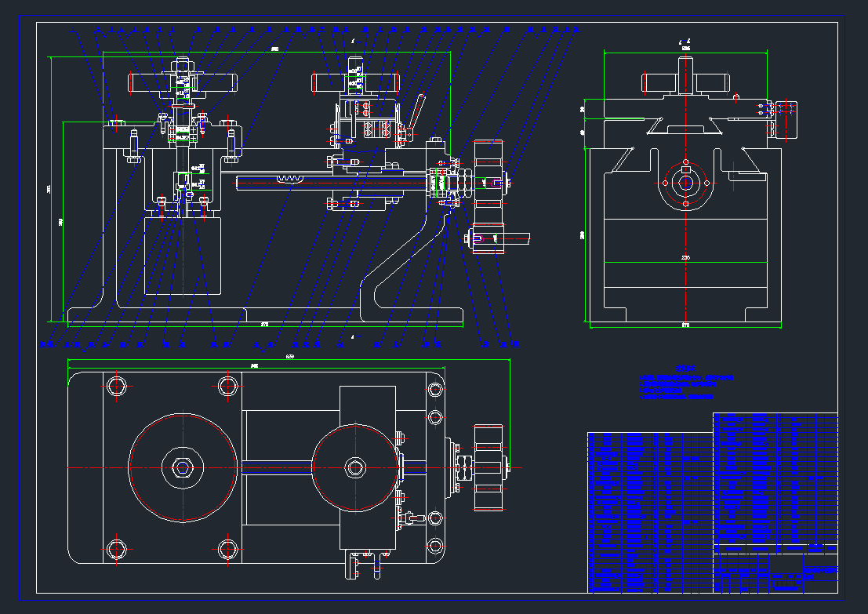Select the left blue parts list table
Screen dimensions: 868x614
[649, 511]
